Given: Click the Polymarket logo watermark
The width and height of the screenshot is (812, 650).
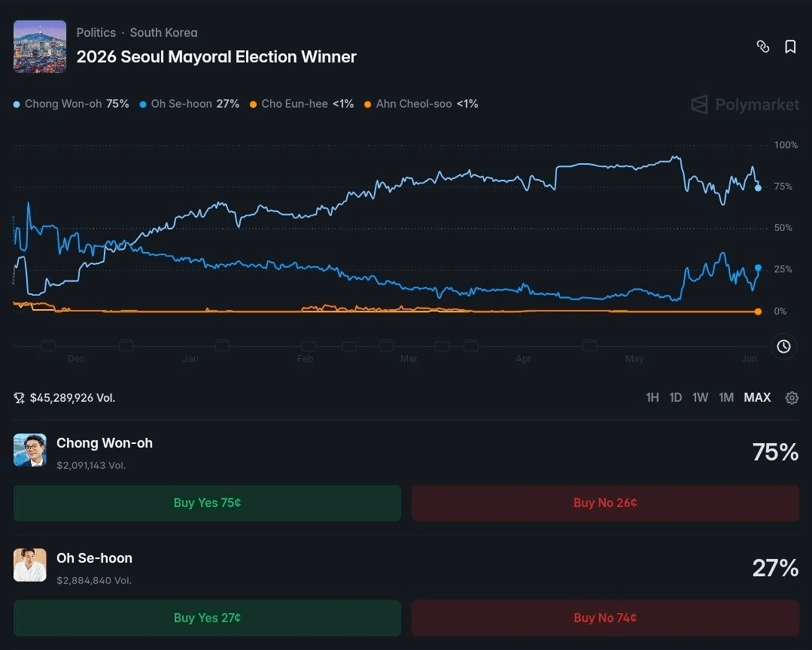Looking at the screenshot, I should pyautogui.click(x=745, y=105).
